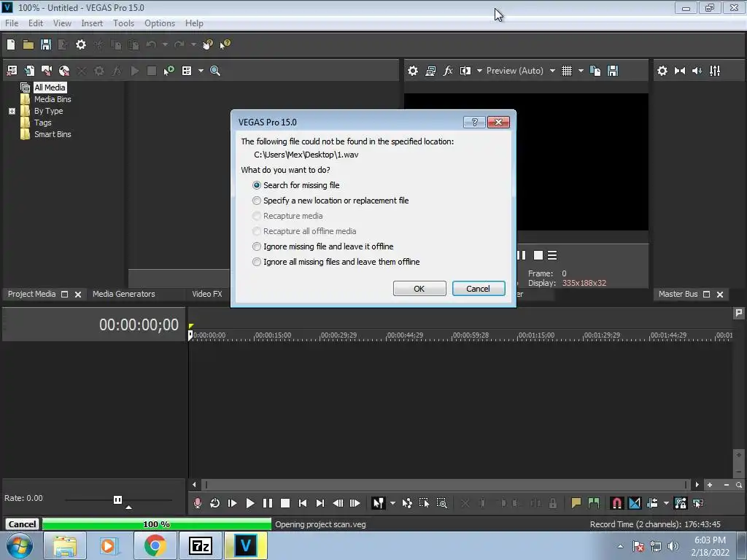
Task: Click the yellow Insert Marker icon
Action: point(576,503)
